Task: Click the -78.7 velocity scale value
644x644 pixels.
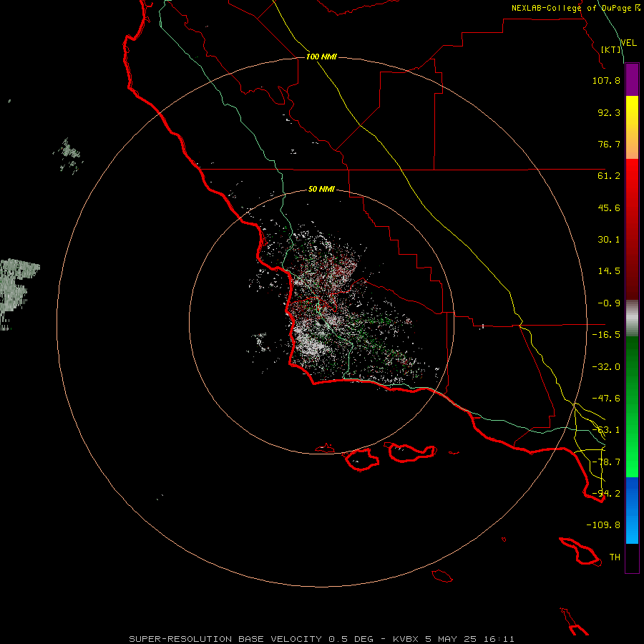Action: pyautogui.click(x=606, y=462)
